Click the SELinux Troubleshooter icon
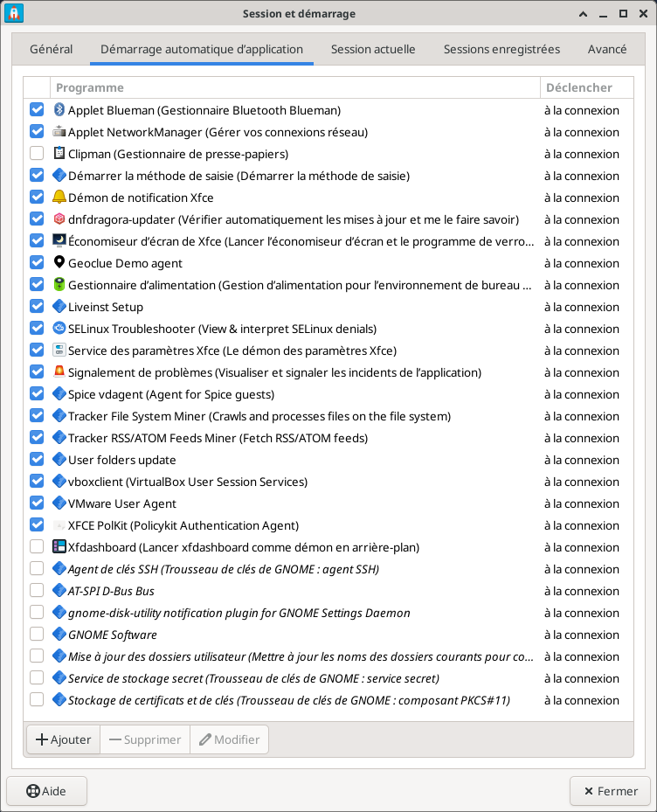 click(59, 329)
